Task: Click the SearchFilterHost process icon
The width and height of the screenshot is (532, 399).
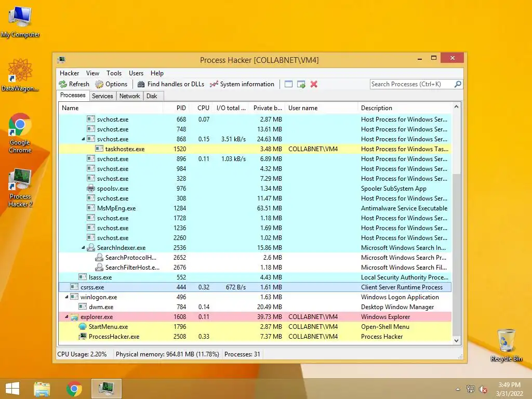Action: click(x=99, y=268)
